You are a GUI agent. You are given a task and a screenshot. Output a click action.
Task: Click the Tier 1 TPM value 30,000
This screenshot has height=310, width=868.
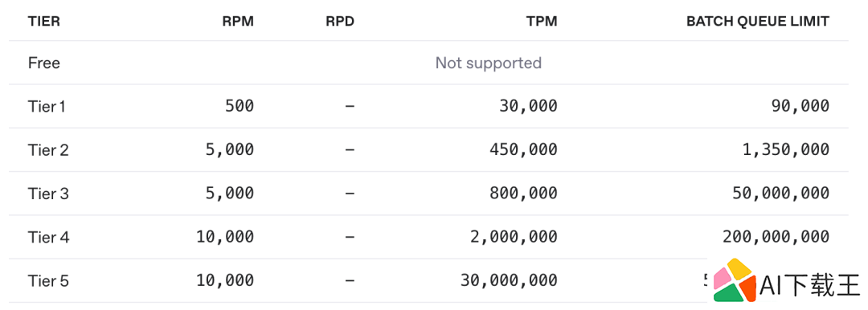(529, 106)
